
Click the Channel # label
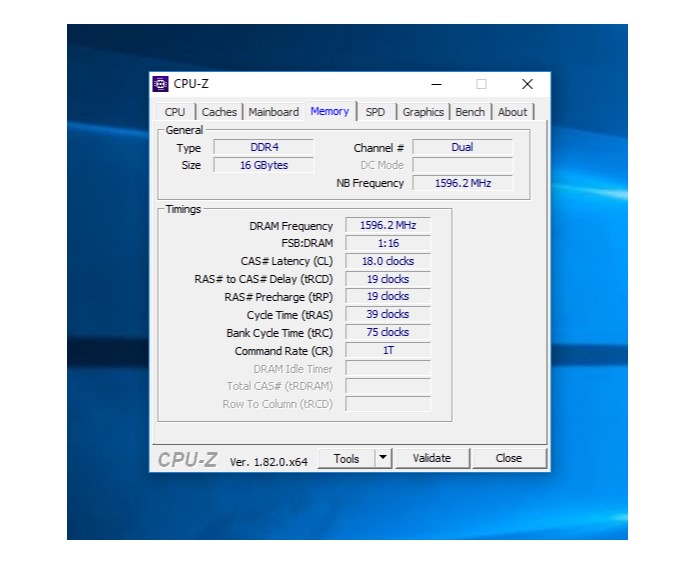pos(379,148)
